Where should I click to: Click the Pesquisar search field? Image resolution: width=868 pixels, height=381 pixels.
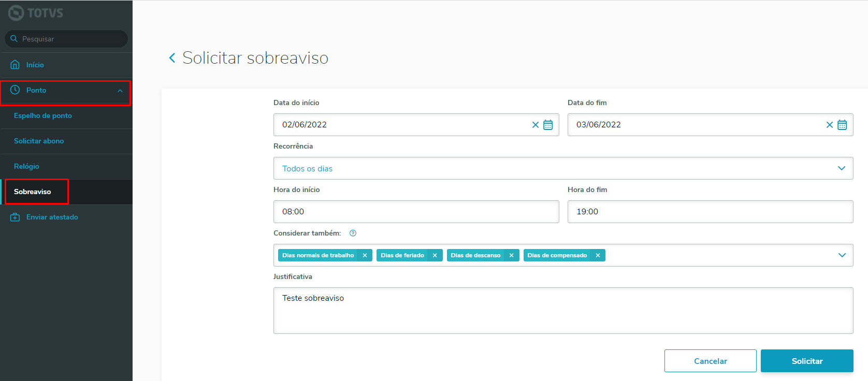coord(66,39)
